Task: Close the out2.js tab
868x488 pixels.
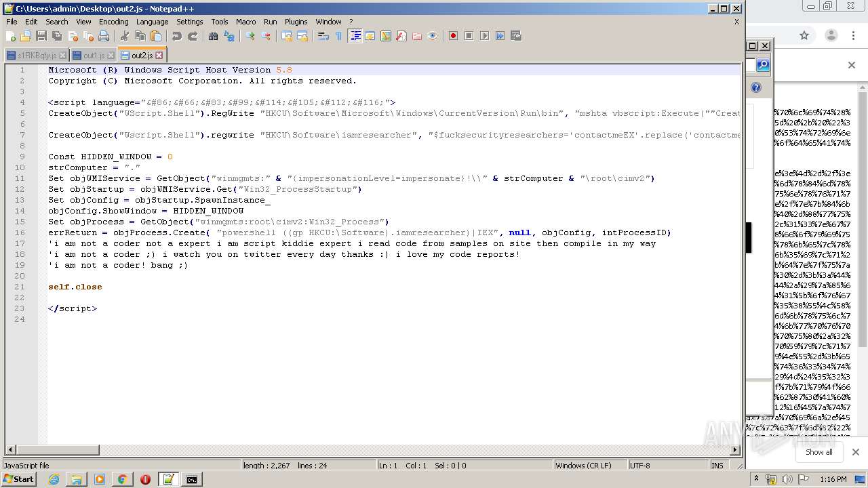Action: coord(159,55)
